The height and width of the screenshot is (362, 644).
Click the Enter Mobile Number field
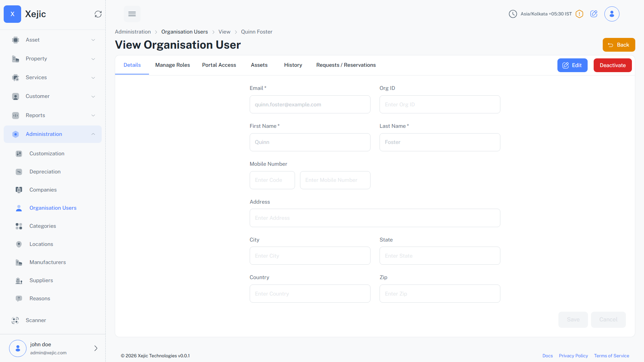tap(335, 180)
